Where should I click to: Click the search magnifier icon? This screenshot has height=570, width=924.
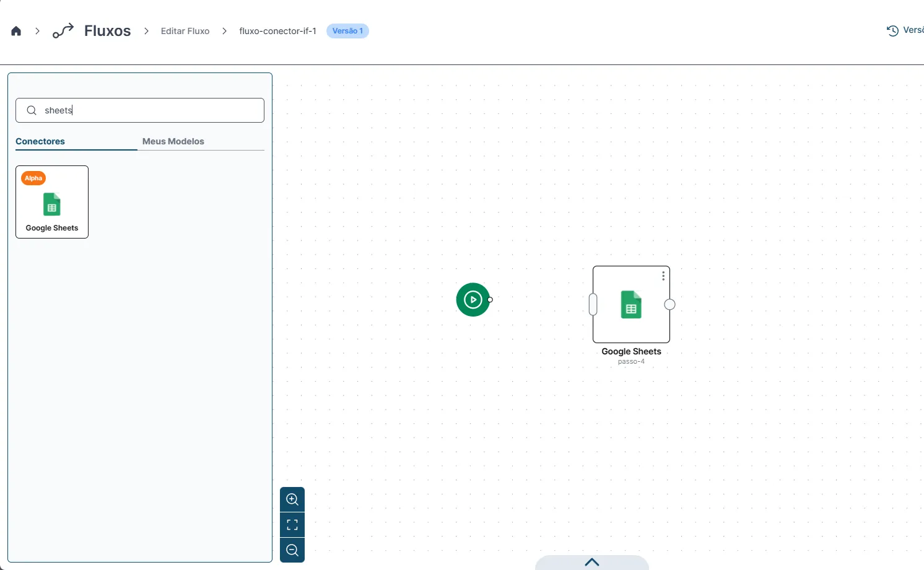pos(32,110)
